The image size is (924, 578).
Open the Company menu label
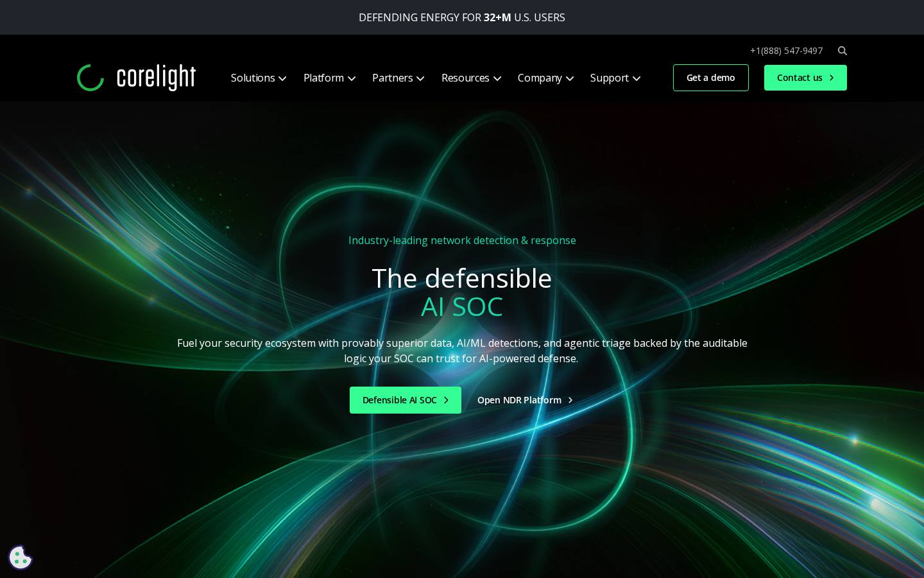tap(540, 78)
